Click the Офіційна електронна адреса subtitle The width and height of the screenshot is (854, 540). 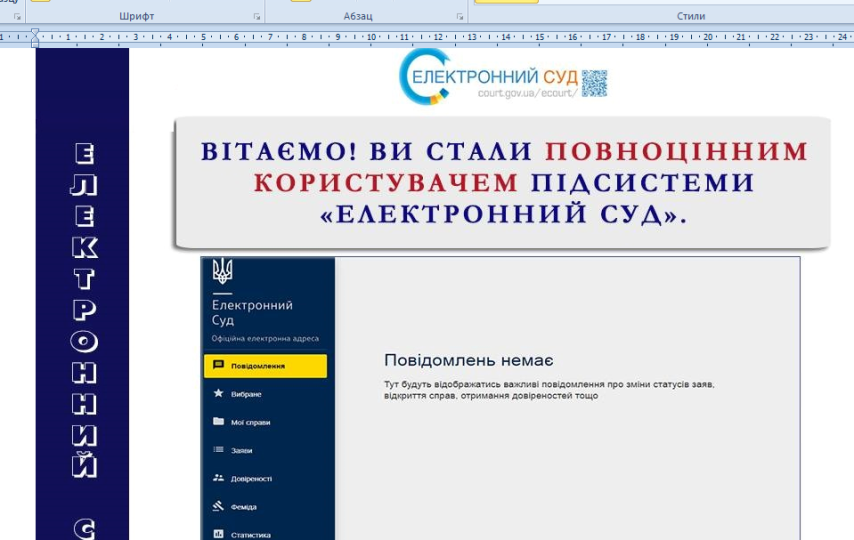[265, 338]
